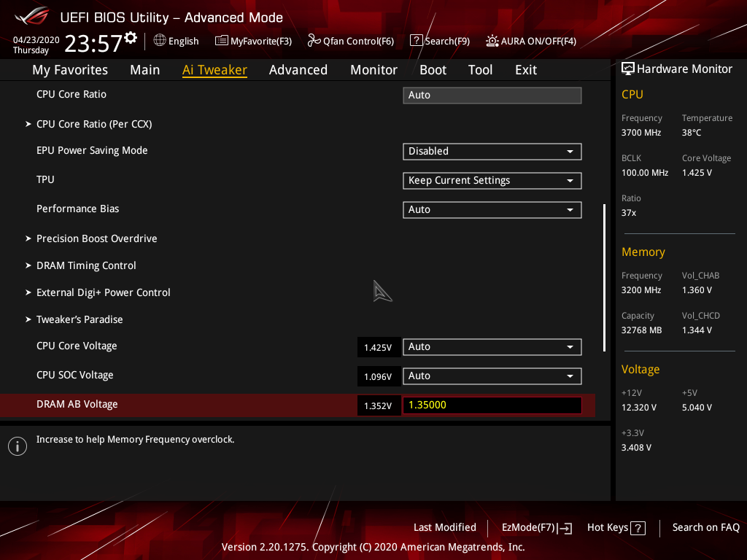The height and width of the screenshot is (560, 747).
Task: Click the Vol_CHCD 1.344 V reading
Action: pos(697,330)
